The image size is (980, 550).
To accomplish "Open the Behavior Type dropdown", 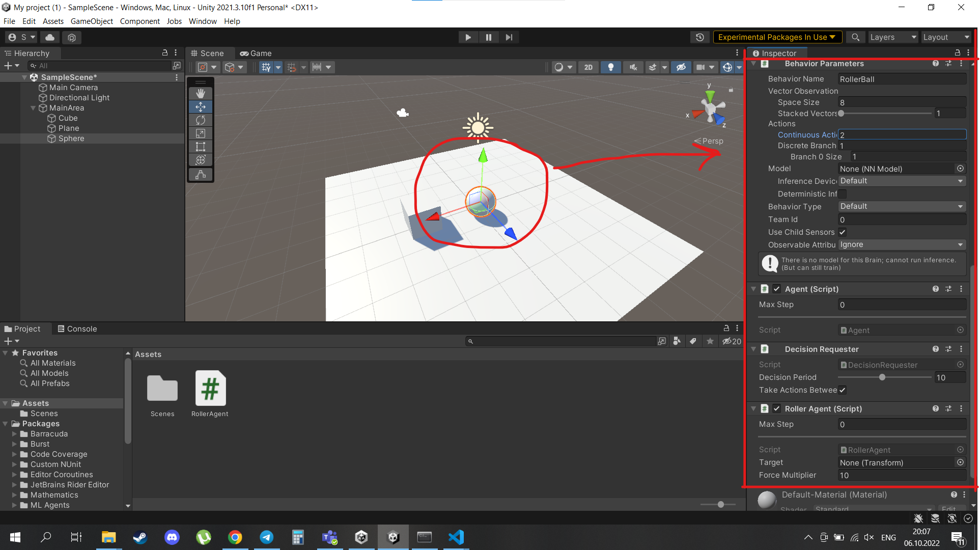I will pos(901,206).
